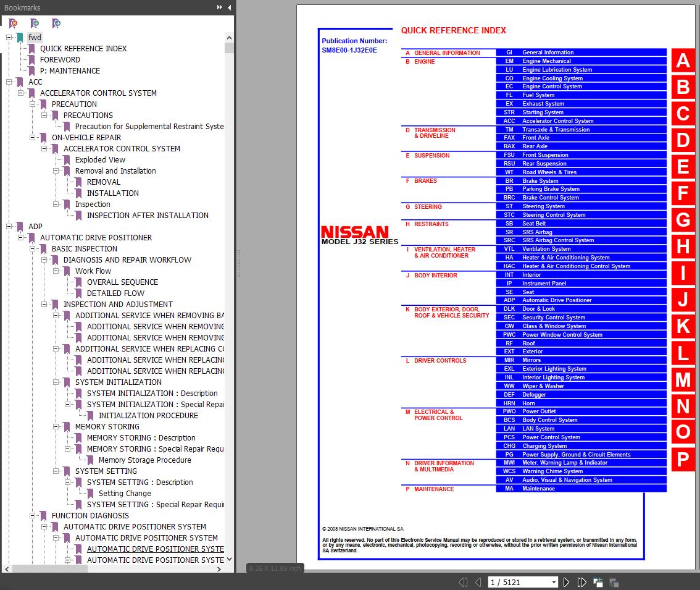Open the GI General Information link

pos(581,53)
